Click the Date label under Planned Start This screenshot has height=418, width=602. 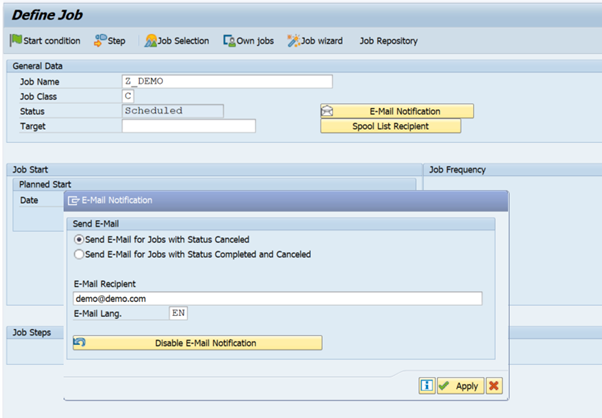[x=29, y=200]
